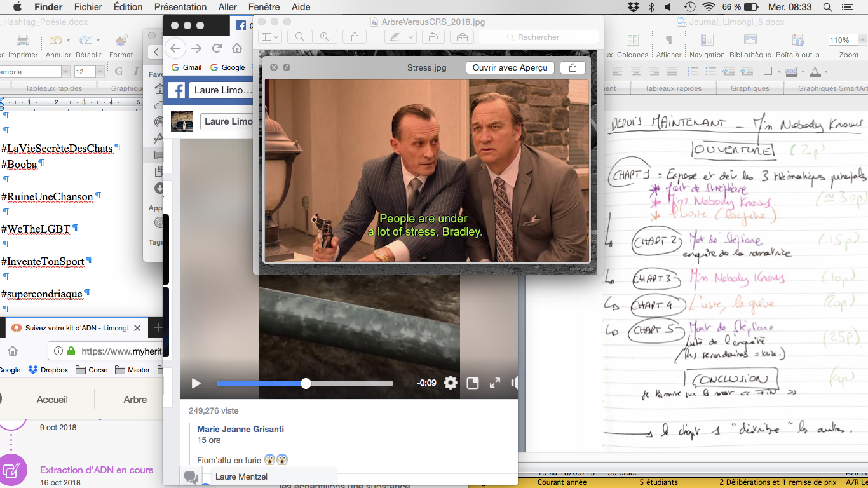Zoom in using Preview magnifier plus
This screenshot has height=488, width=868.
pyautogui.click(x=325, y=37)
